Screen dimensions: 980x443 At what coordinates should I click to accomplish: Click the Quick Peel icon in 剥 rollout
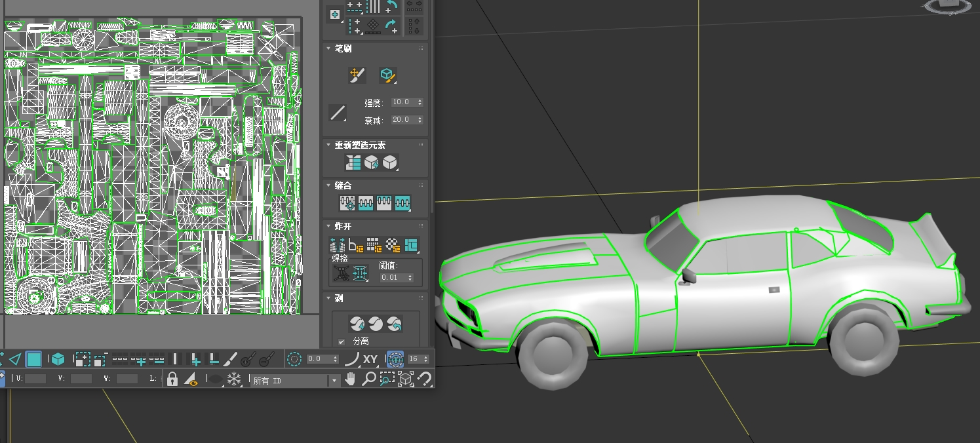[x=357, y=323]
